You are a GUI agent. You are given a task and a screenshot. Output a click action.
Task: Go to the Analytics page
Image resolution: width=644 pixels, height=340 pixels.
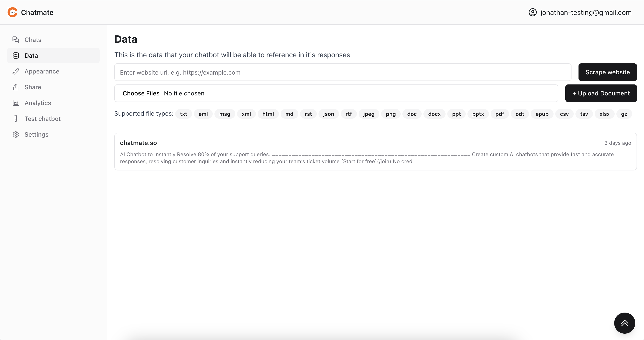[x=38, y=103]
